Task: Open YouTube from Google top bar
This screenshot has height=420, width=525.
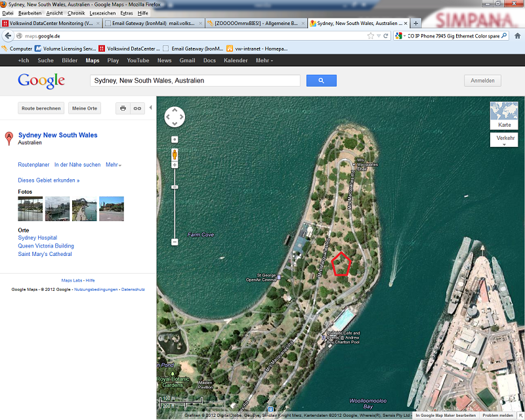Action: (x=138, y=60)
